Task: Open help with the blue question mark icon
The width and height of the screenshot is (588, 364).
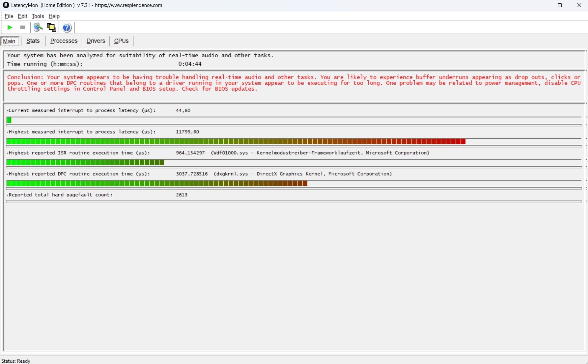Action: click(67, 28)
